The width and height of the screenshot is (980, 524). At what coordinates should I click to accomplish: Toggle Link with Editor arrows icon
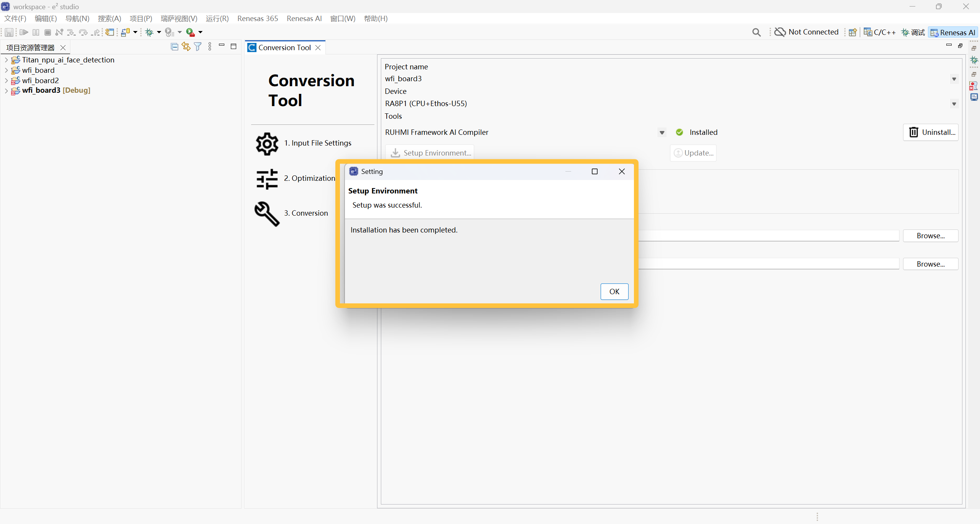186,47
